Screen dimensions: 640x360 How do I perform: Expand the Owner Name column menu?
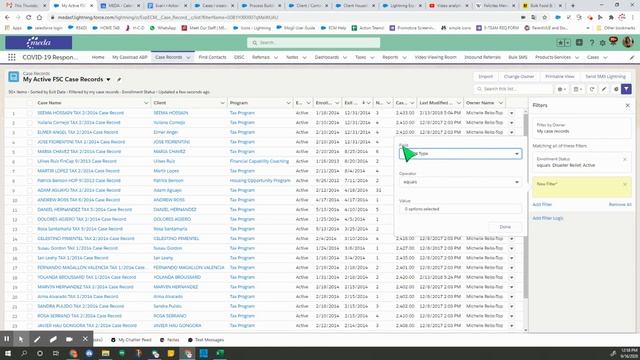tap(501, 103)
